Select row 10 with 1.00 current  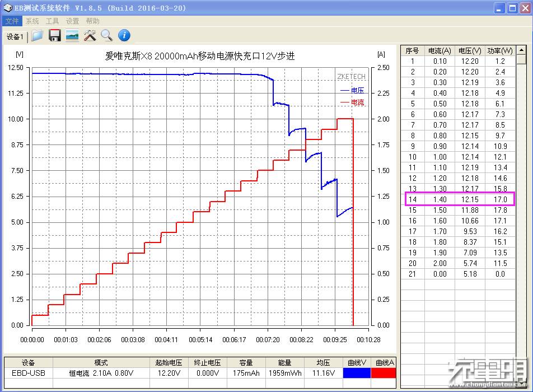coord(458,157)
